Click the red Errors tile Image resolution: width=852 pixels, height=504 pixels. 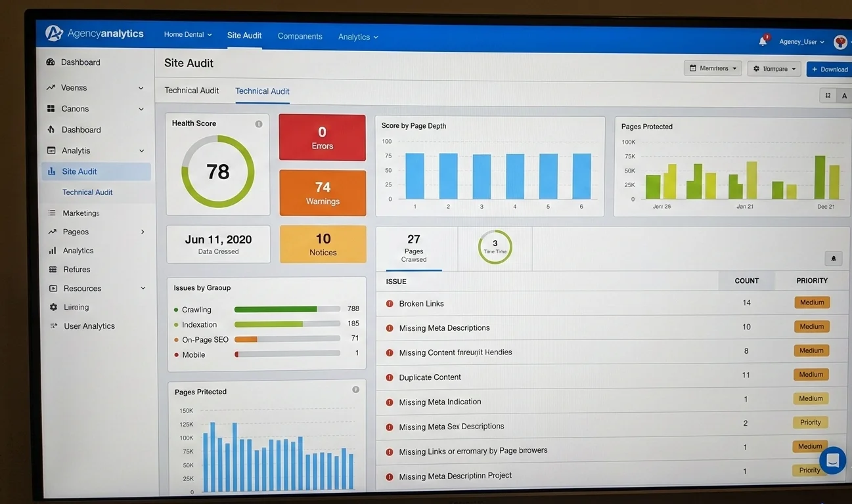pyautogui.click(x=322, y=138)
